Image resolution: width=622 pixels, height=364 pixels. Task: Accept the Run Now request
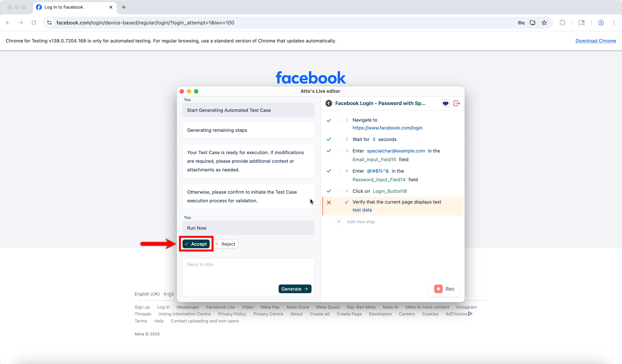[x=196, y=244]
